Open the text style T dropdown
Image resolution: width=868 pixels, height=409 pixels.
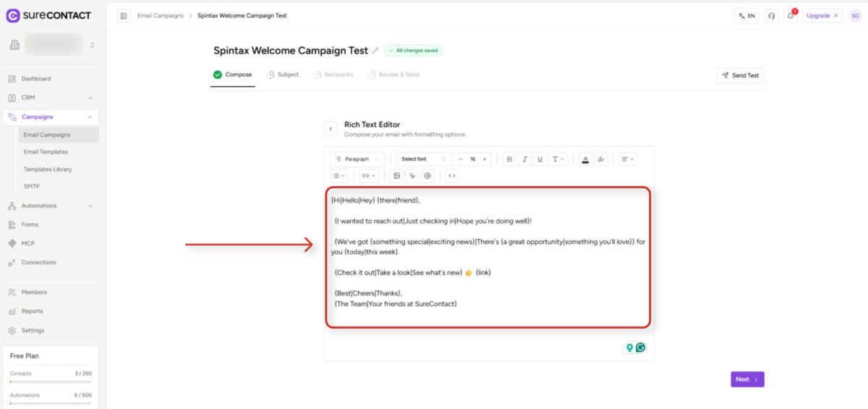click(x=559, y=159)
